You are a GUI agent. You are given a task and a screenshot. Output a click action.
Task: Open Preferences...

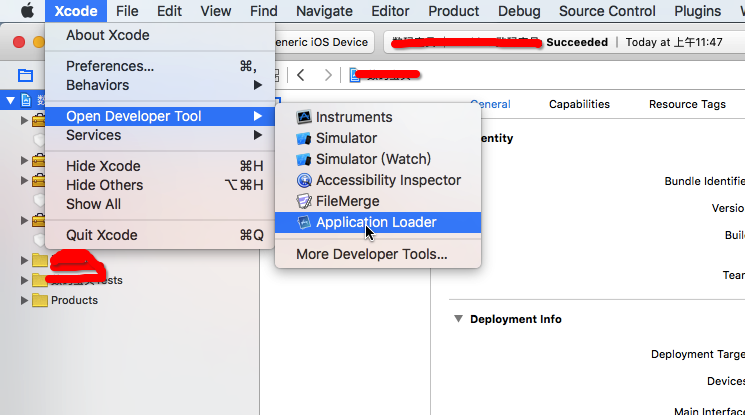tap(160, 66)
